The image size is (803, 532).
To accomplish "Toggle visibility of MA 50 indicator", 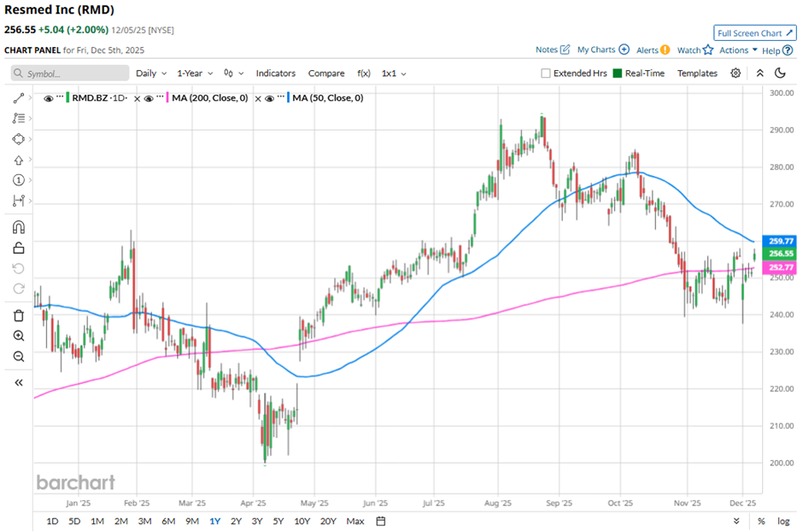I will [269, 98].
